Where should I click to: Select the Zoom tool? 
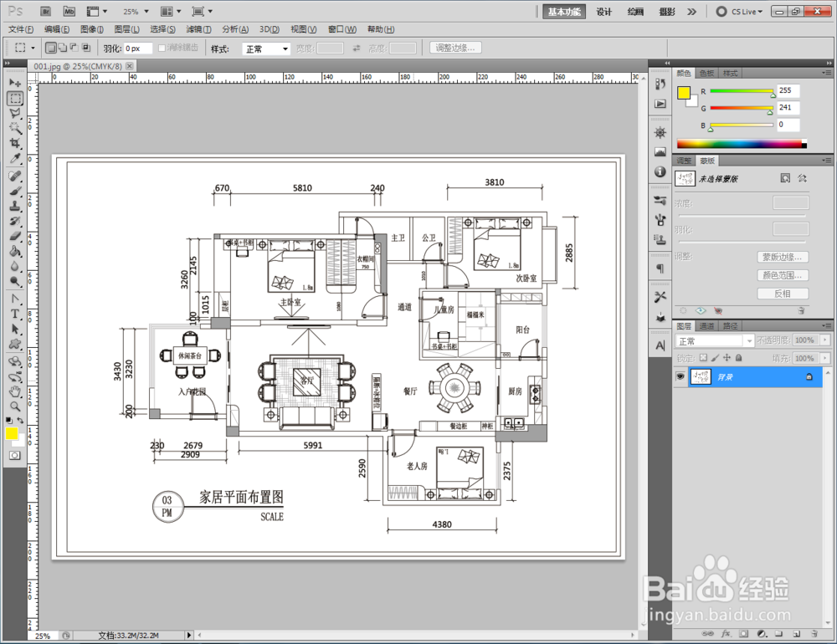[x=15, y=406]
